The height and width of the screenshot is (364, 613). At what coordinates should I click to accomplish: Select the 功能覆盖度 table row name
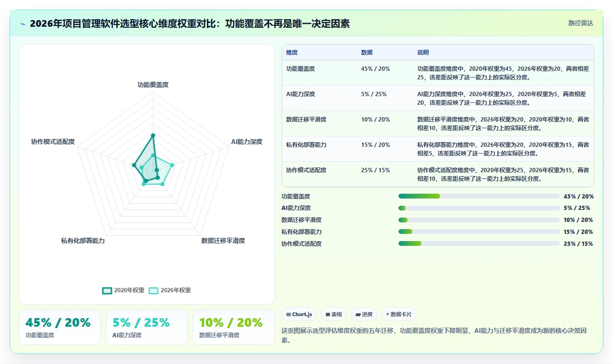(301, 69)
